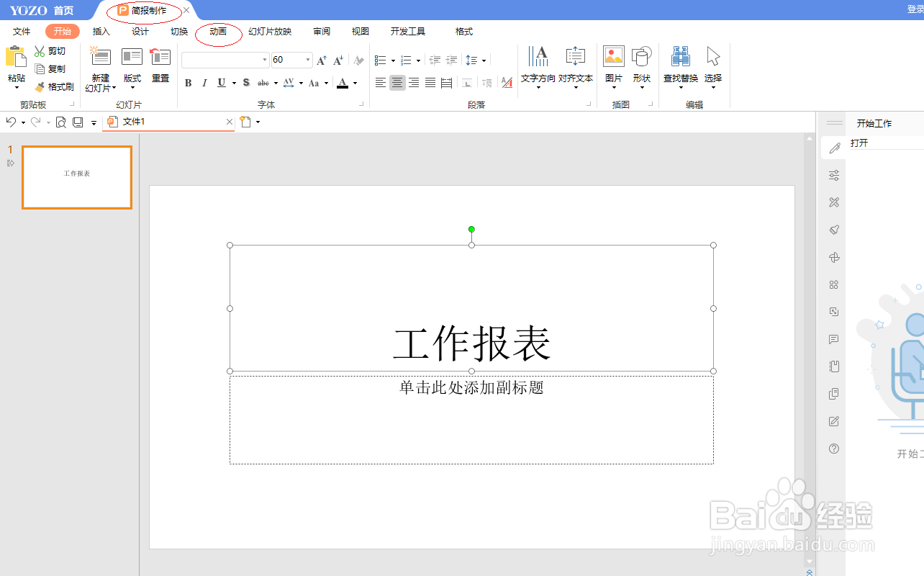The height and width of the screenshot is (576, 924).
Task: Switch to the Animation (动画) tab
Action: tap(218, 32)
